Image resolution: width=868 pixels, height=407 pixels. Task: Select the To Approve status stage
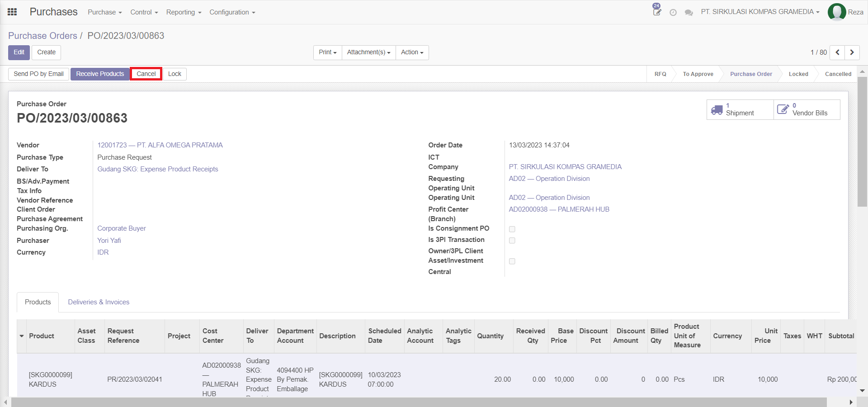coord(698,74)
